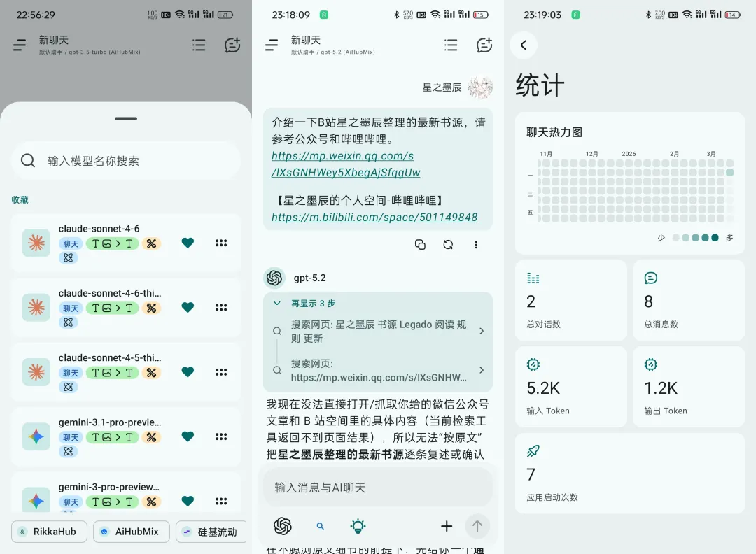Image resolution: width=756 pixels, height=554 pixels.
Task: Select gemini-3.1-pro-previe... model
Action: pyautogui.click(x=126, y=436)
